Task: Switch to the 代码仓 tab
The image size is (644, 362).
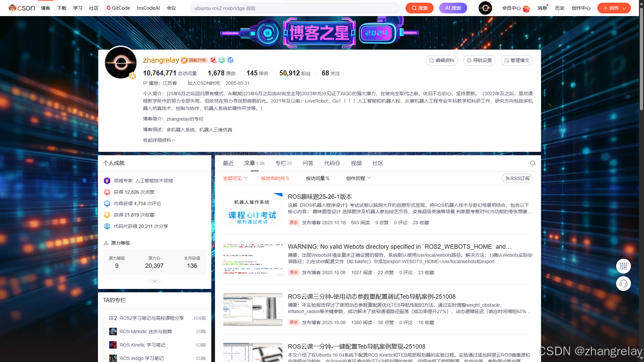Action: (x=332, y=163)
